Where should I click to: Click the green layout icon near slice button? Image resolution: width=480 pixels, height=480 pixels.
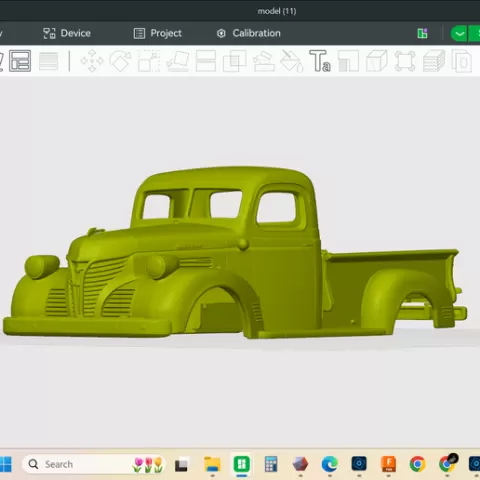tap(422, 33)
